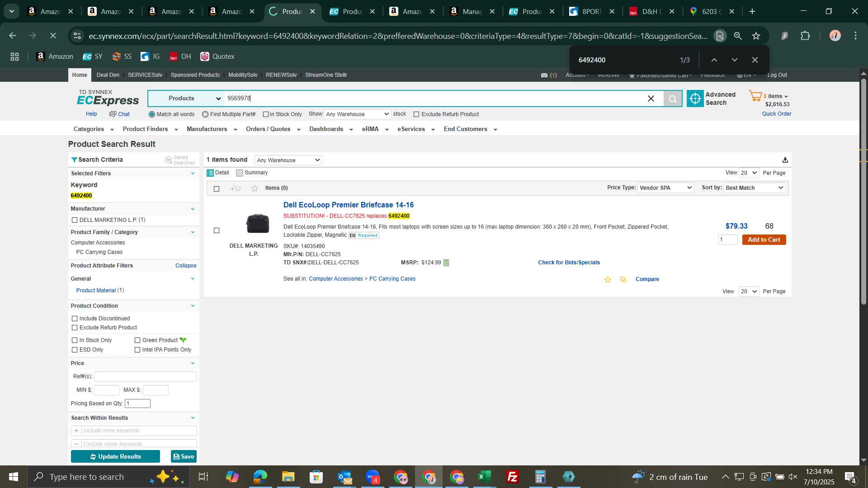This screenshot has height=488, width=868.
Task: Click the Dell briefcase product thumbnail
Action: (258, 223)
